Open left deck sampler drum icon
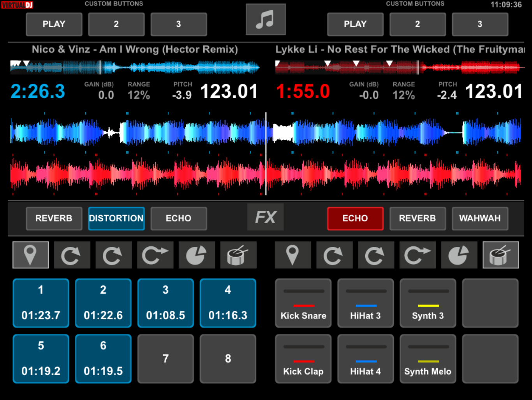 pos(238,255)
